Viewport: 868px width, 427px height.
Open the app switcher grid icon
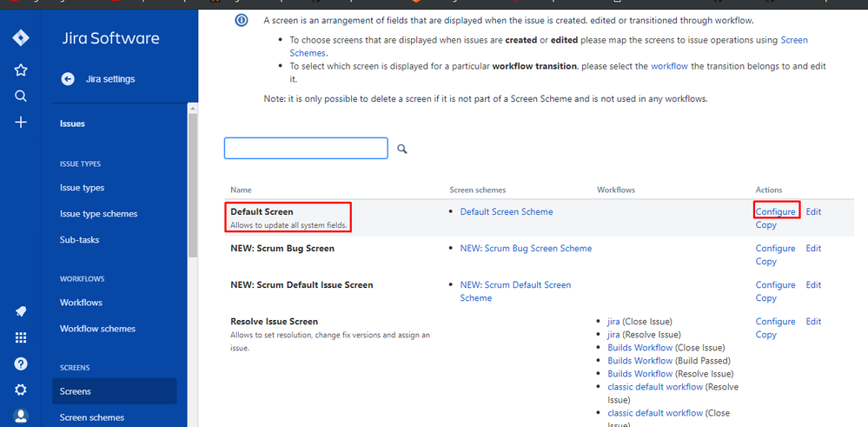21,337
